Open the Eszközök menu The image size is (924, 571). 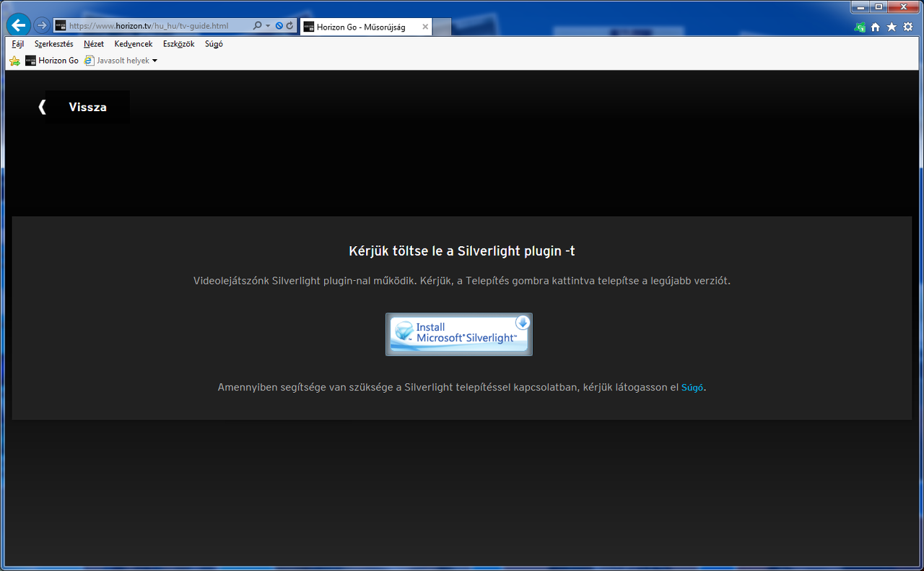tap(179, 44)
